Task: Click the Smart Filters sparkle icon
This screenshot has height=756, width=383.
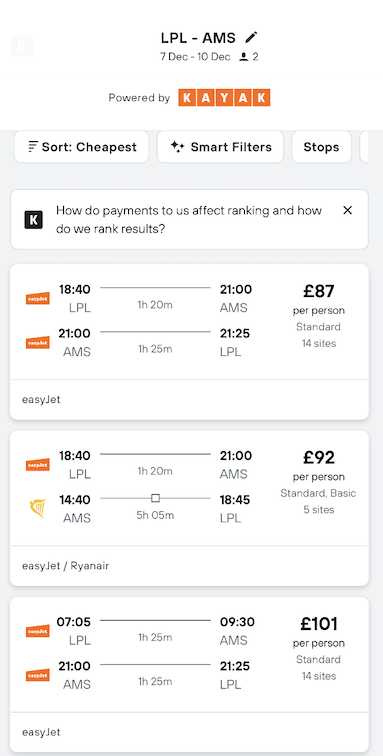Action: pyautogui.click(x=178, y=147)
